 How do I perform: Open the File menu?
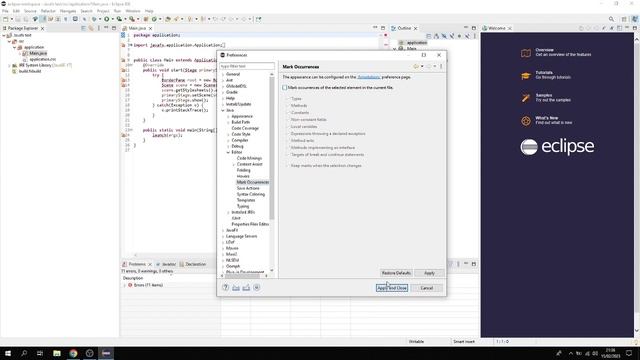[x=5, y=11]
